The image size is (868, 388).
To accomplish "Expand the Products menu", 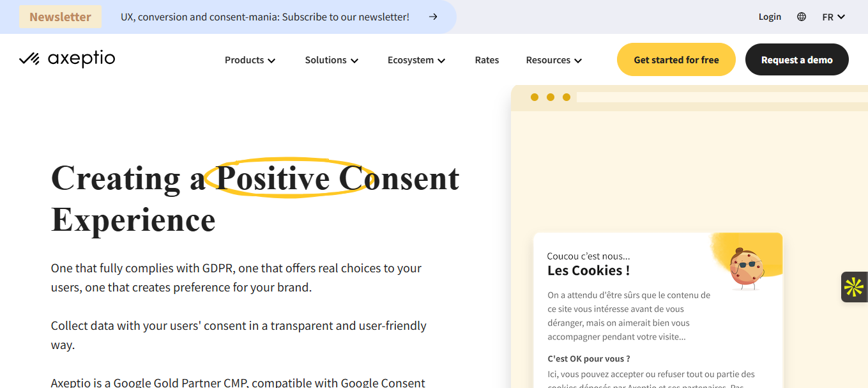I will pos(250,60).
